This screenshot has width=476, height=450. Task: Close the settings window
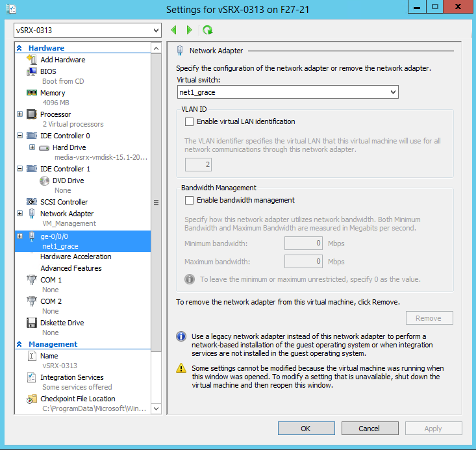pos(458,6)
